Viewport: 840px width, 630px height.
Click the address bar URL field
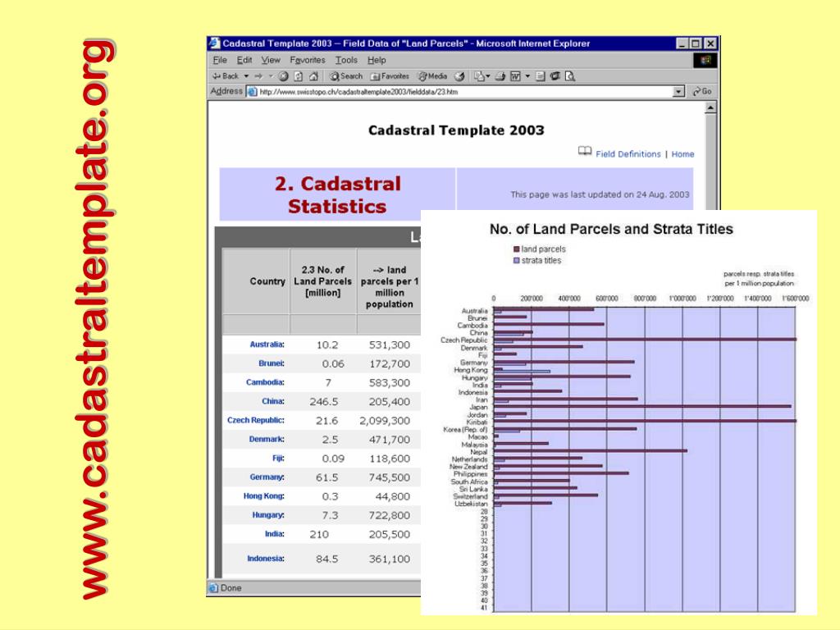[465, 92]
